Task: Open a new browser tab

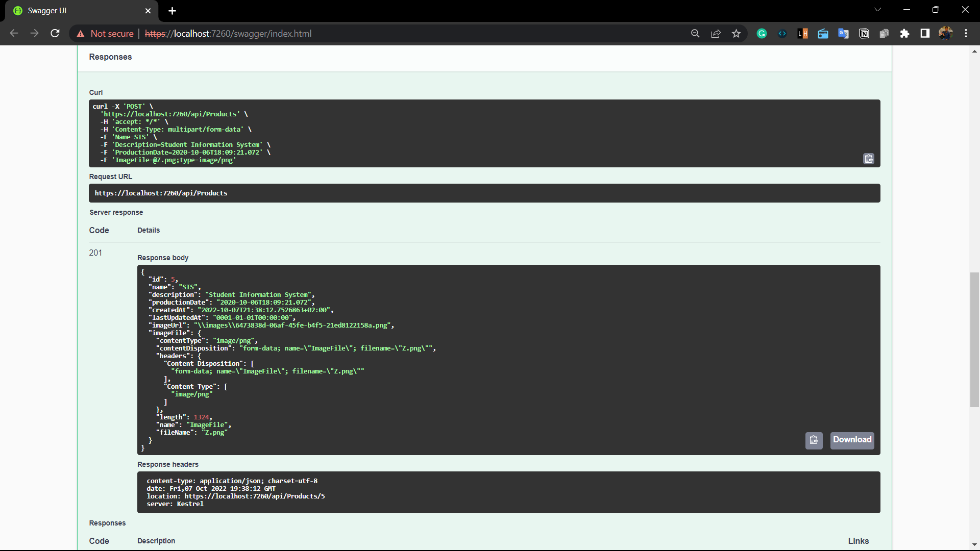Action: point(172,11)
